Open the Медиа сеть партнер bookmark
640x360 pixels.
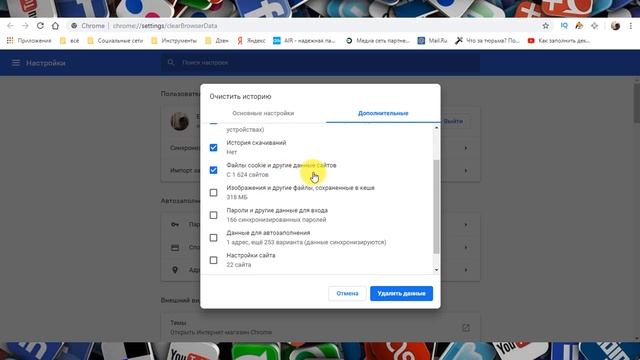378,41
